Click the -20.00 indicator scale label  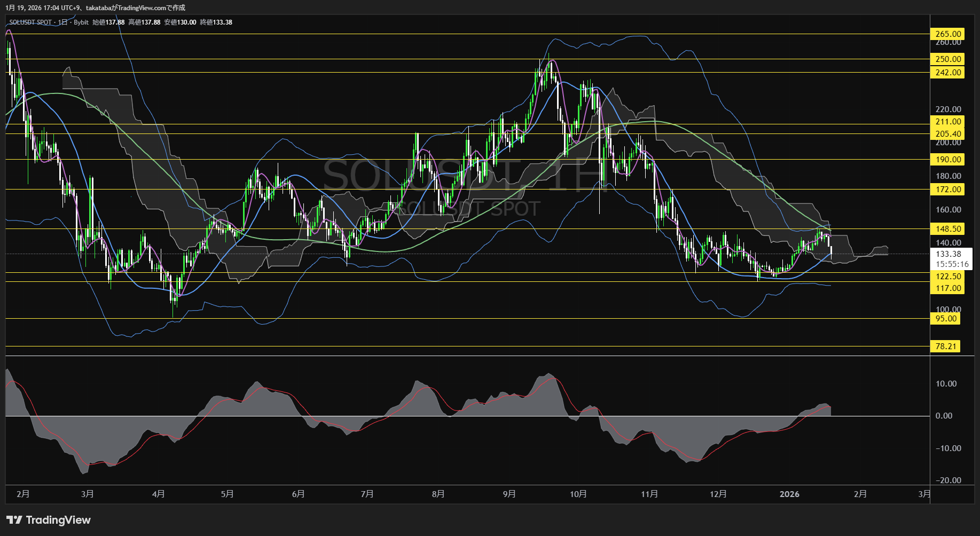tap(948, 480)
